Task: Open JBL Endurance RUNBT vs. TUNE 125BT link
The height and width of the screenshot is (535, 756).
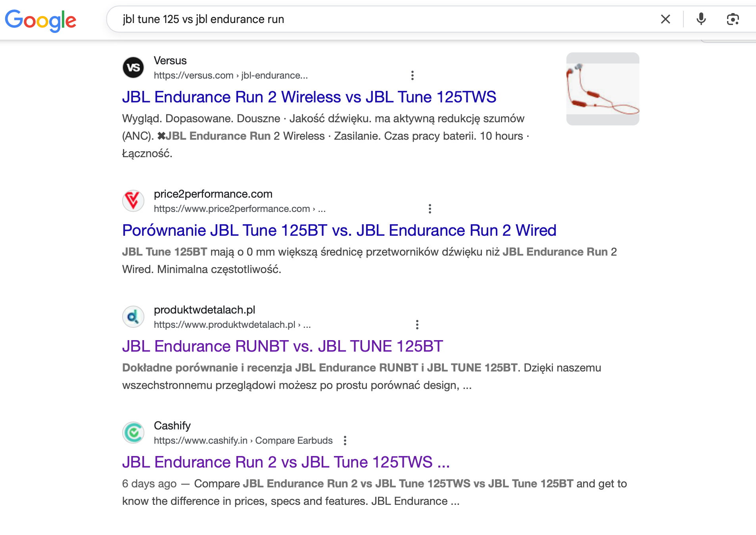Action: coord(282,346)
